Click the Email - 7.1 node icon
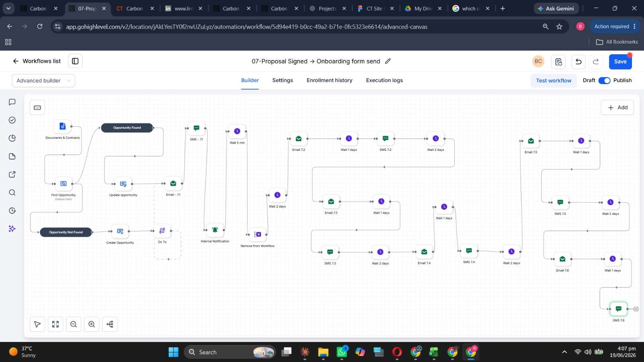This screenshot has width=644, height=362. tap(173, 184)
